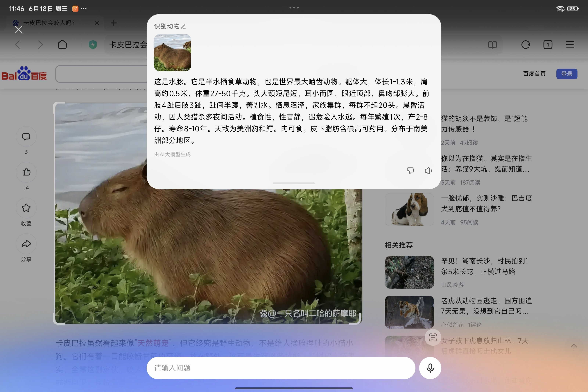Tap the 登录 login button
The height and width of the screenshot is (392, 588).
coord(567,74)
